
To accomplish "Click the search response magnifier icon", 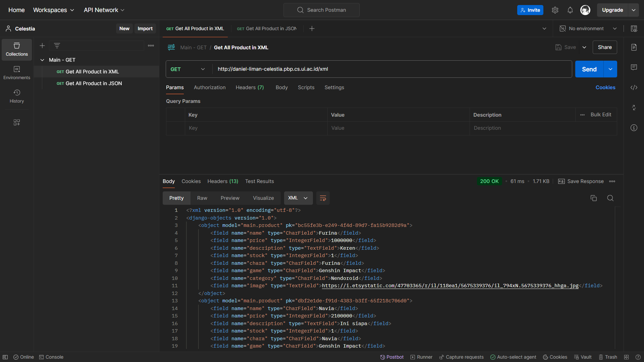I will coord(610,198).
